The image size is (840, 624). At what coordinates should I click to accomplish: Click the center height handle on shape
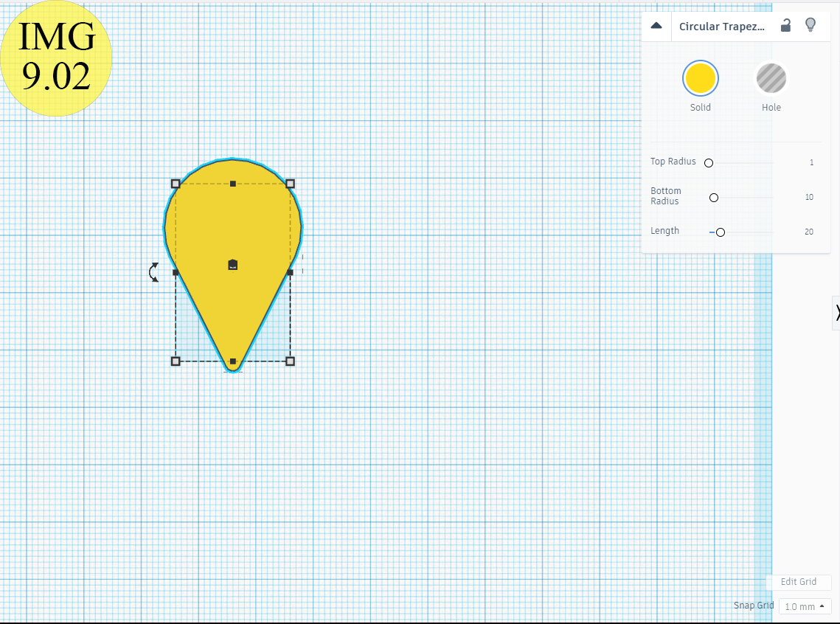click(x=233, y=265)
